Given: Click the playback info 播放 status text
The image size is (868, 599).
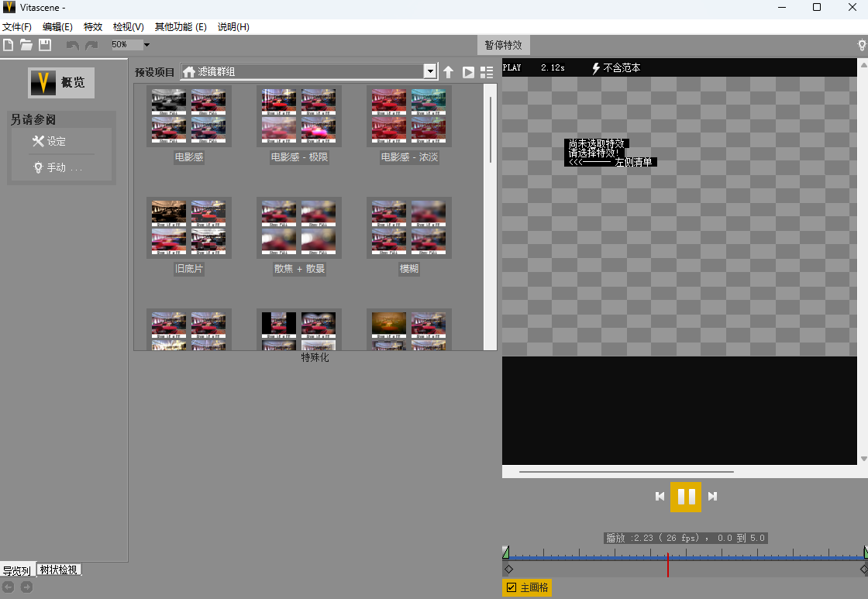Looking at the screenshot, I should point(686,538).
